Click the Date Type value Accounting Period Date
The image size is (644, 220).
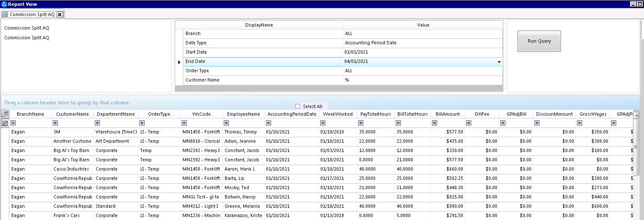coord(423,43)
